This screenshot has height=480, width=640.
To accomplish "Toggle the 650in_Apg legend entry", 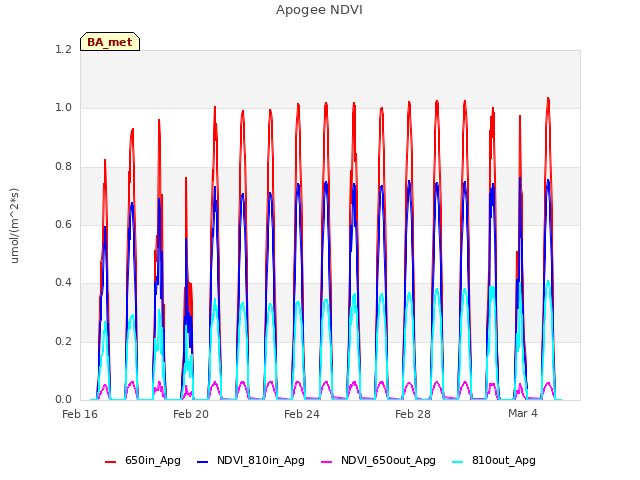I will point(143,460).
